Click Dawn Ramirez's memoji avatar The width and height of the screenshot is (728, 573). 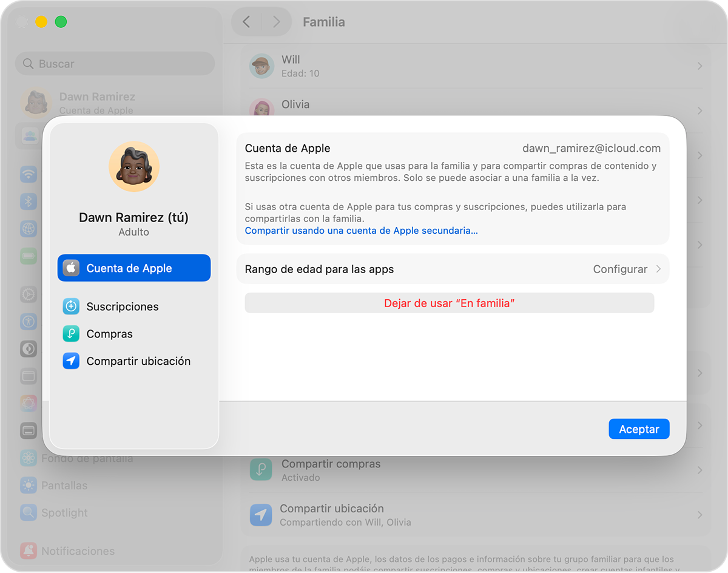coord(133,166)
